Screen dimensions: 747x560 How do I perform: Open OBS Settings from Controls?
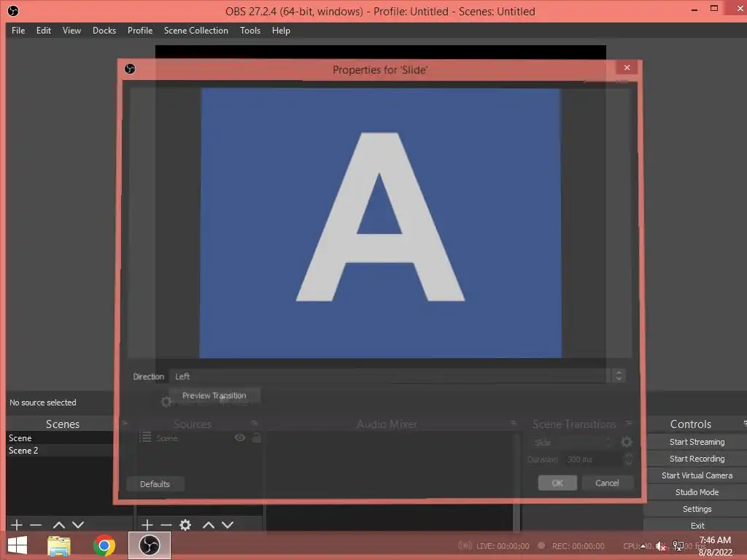[697, 509]
